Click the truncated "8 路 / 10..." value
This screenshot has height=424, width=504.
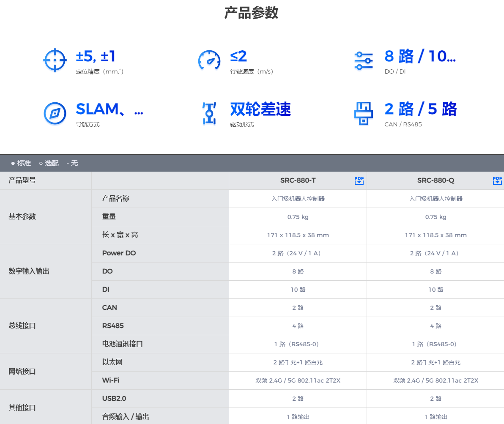(x=420, y=56)
